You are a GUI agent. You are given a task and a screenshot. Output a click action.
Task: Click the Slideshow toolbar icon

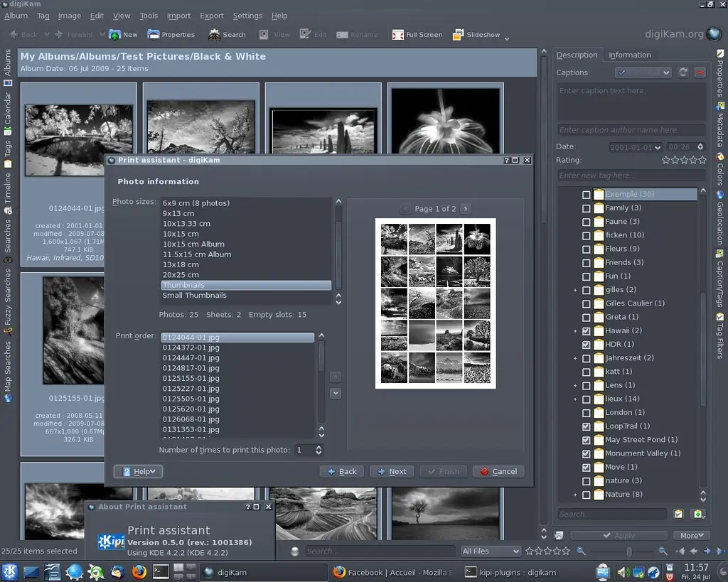pos(459,34)
